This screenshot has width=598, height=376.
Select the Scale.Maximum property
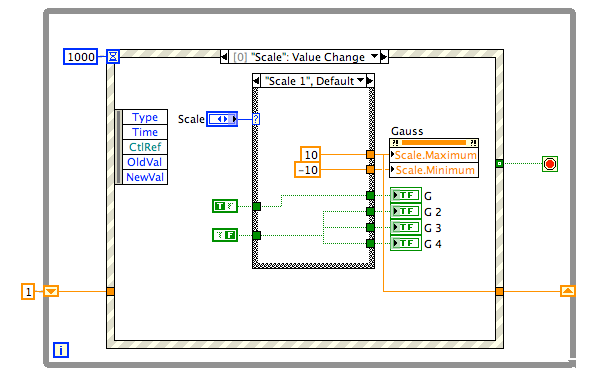tap(434, 155)
